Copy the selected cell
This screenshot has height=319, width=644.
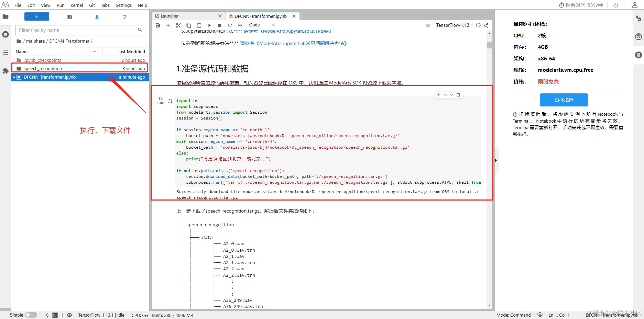tap(189, 25)
